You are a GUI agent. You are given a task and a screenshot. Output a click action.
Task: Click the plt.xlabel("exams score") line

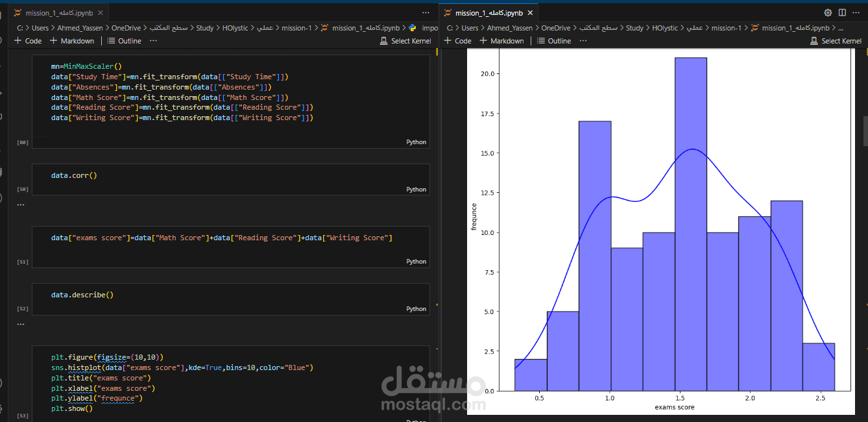tap(103, 388)
